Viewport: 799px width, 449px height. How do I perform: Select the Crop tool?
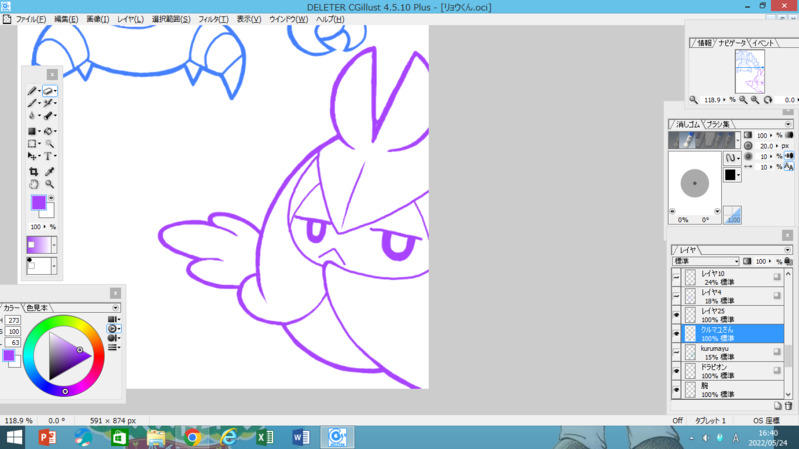[x=33, y=172]
